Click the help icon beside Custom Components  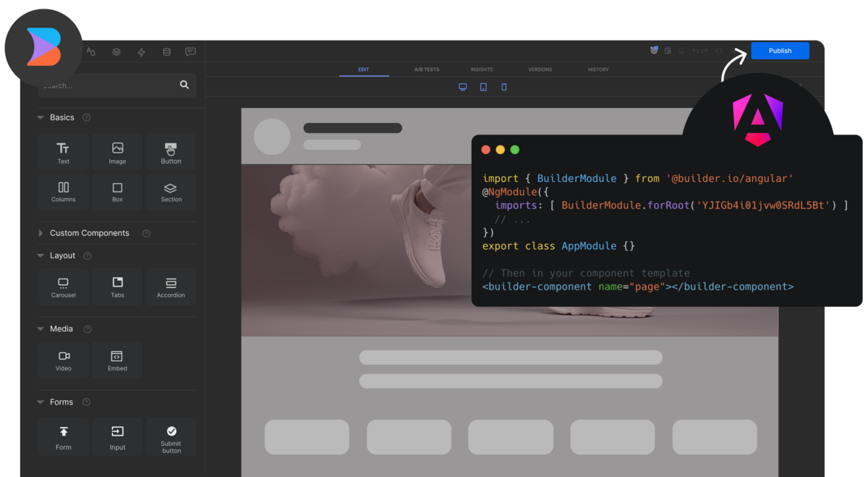pyautogui.click(x=146, y=233)
